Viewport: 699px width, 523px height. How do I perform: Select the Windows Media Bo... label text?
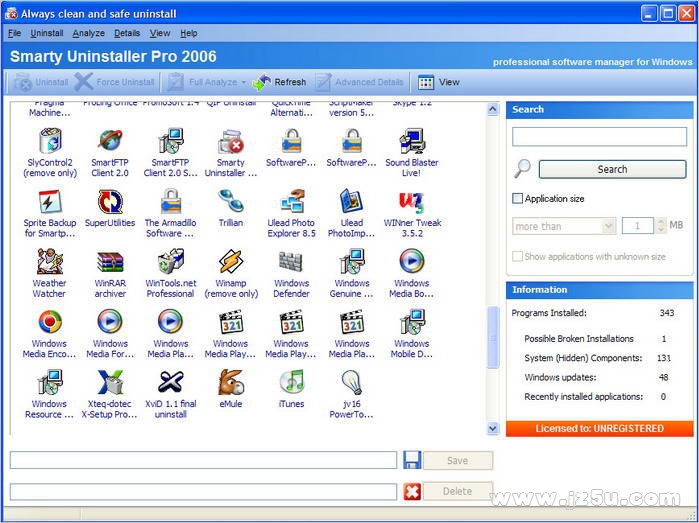(x=411, y=288)
